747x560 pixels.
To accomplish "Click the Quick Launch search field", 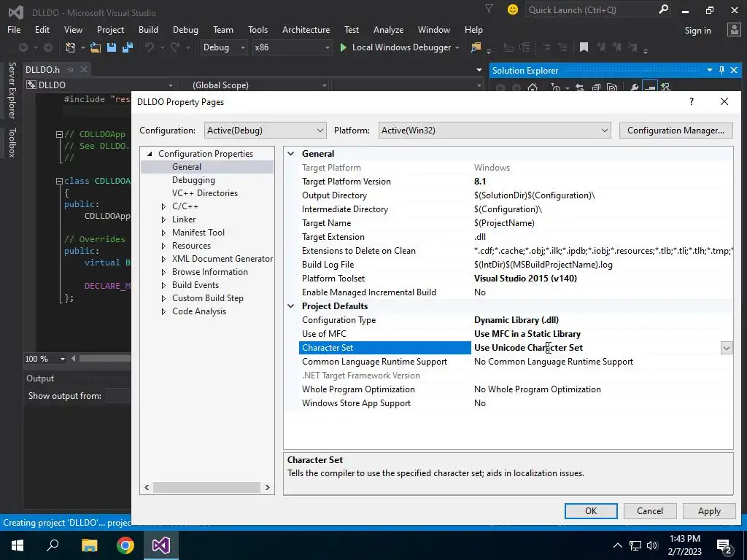I will [591, 9].
